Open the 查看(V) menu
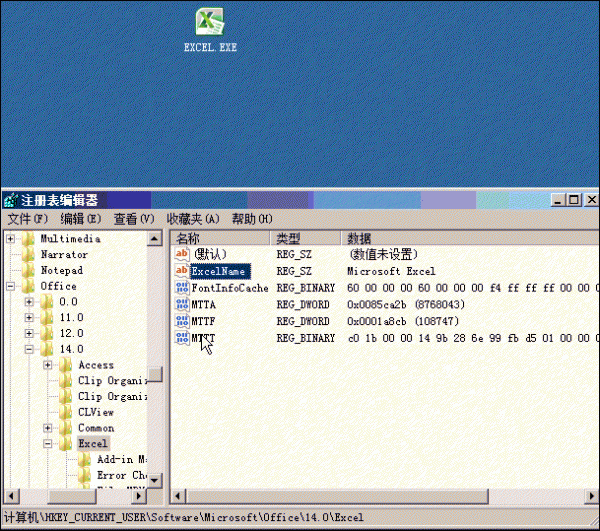This screenshot has height=531, width=600. (x=134, y=219)
